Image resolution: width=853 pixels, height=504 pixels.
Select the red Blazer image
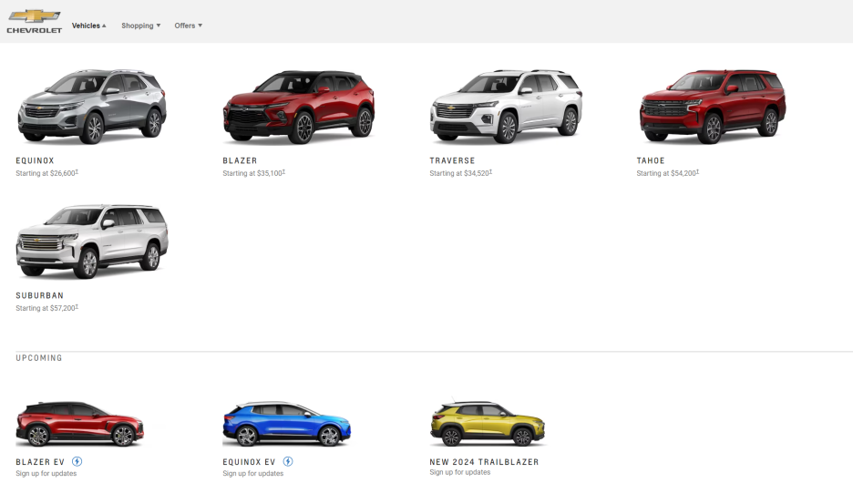pyautogui.click(x=299, y=107)
